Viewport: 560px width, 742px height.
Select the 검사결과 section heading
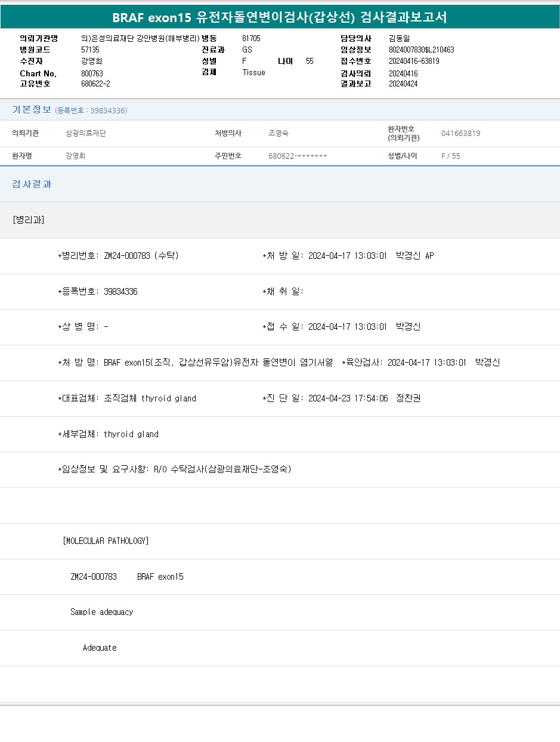click(32, 184)
